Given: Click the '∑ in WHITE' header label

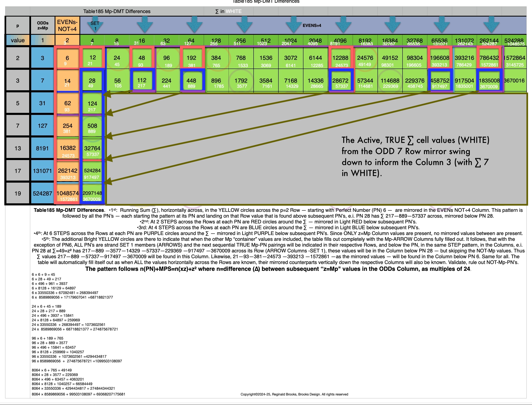Looking at the screenshot, I should tap(228, 11).
